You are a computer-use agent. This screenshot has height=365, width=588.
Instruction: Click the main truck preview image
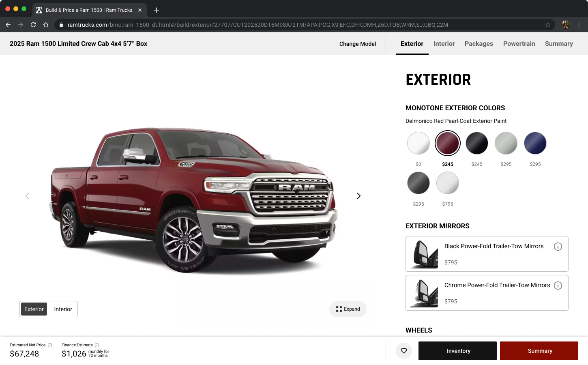[193, 201]
